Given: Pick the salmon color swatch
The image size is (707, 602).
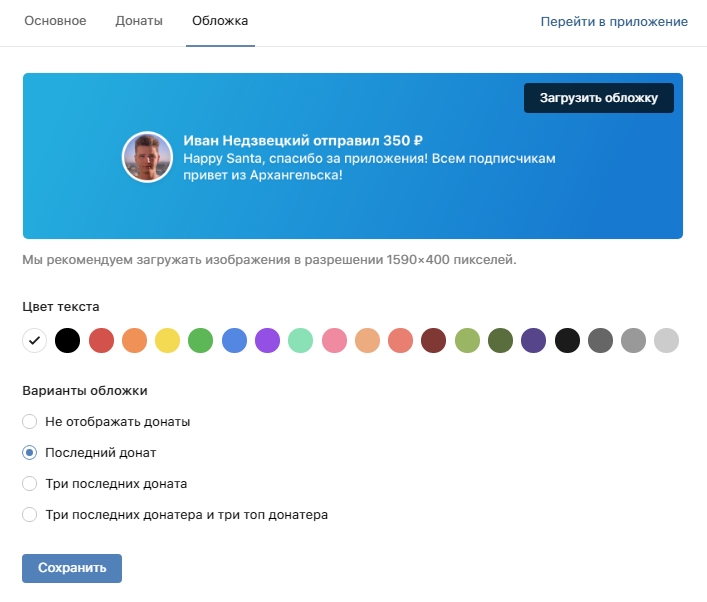Looking at the screenshot, I should coord(400,340).
